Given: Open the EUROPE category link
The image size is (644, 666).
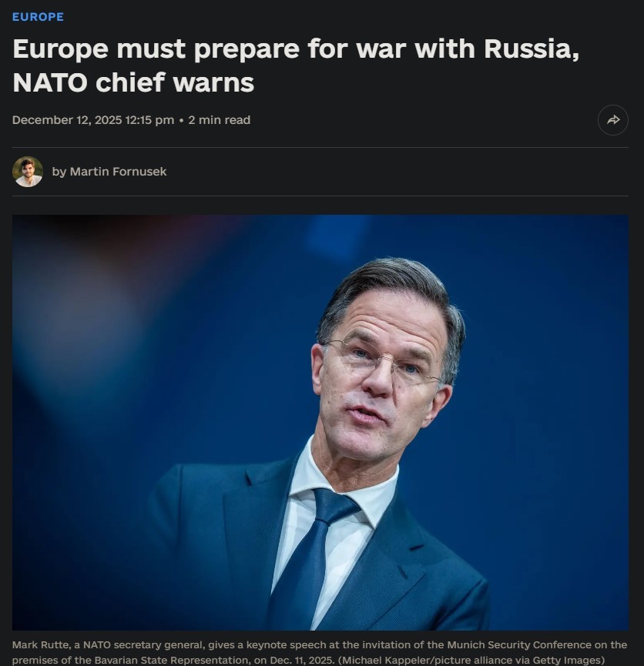Looking at the screenshot, I should pos(38,17).
